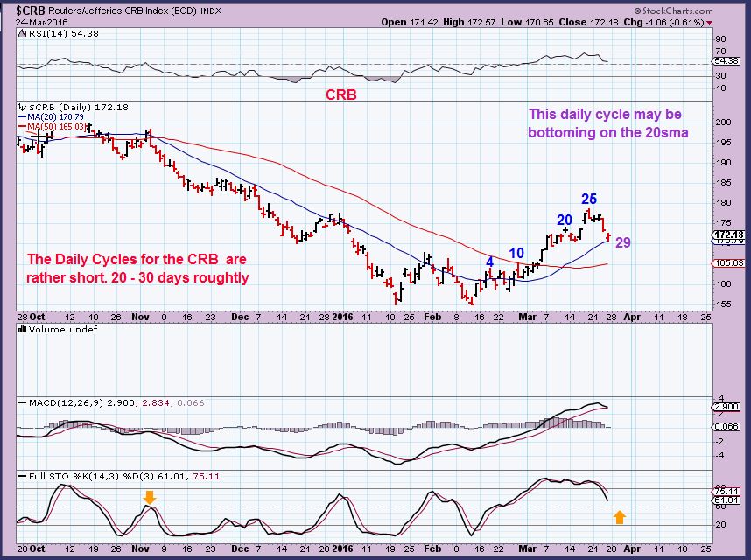Click the Low 170.65 value

point(527,22)
